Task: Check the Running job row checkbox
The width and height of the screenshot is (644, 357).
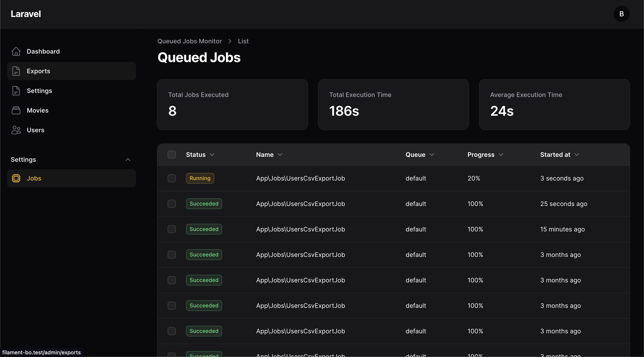Action: tap(172, 178)
